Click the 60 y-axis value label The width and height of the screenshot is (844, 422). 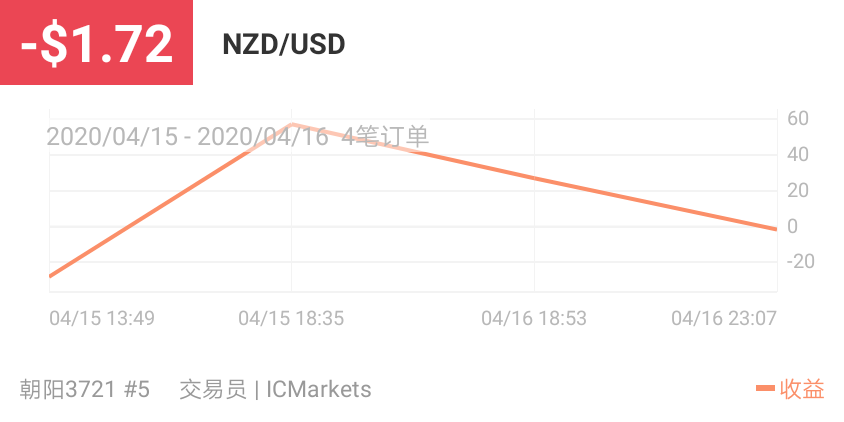tap(797, 118)
